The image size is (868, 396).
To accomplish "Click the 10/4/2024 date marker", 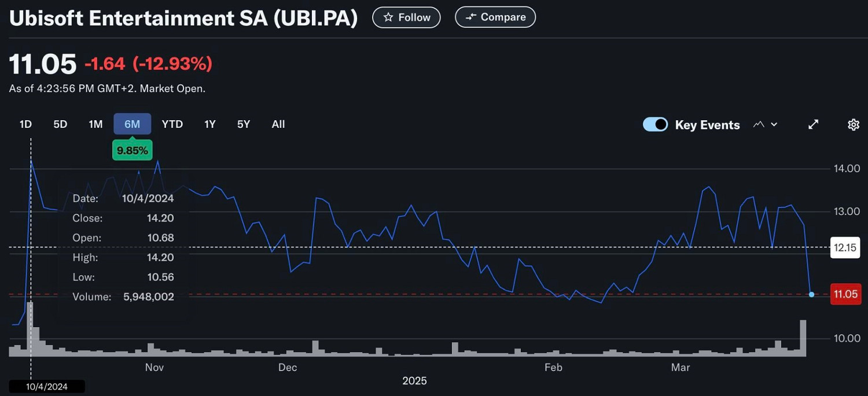I will pyautogui.click(x=46, y=386).
